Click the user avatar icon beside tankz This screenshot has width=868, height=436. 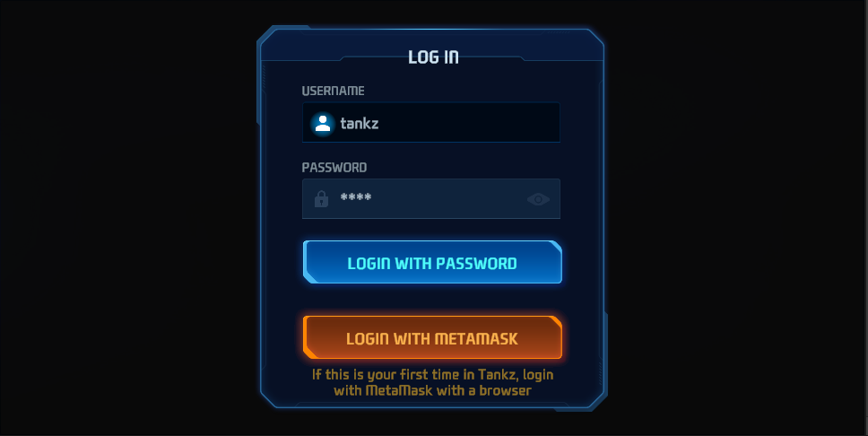[x=323, y=124]
